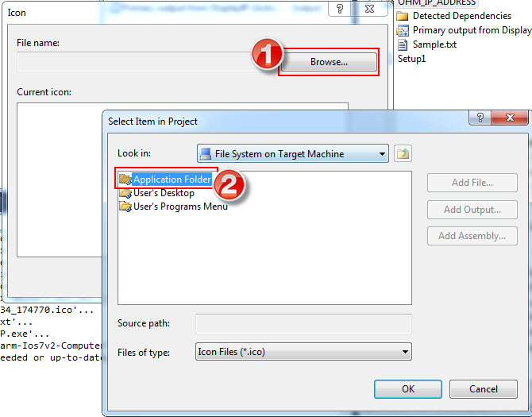Select User's Programs Menu folder
Image resolution: width=532 pixels, height=417 pixels.
pos(173,207)
